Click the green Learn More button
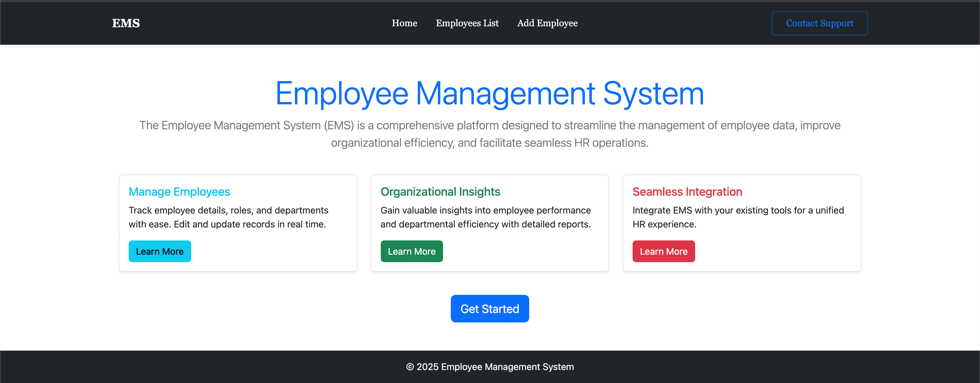The height and width of the screenshot is (383, 980). point(411,251)
